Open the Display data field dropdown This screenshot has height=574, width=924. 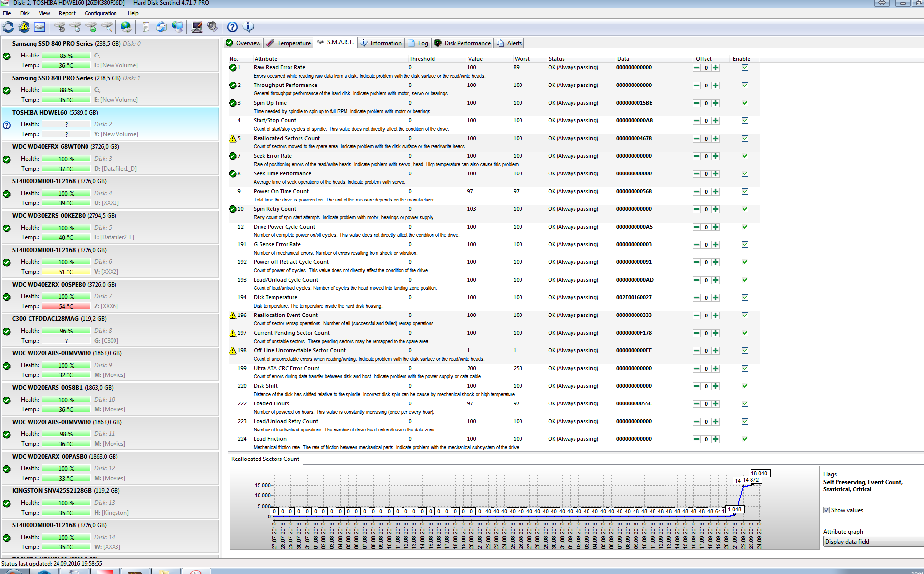tap(873, 542)
